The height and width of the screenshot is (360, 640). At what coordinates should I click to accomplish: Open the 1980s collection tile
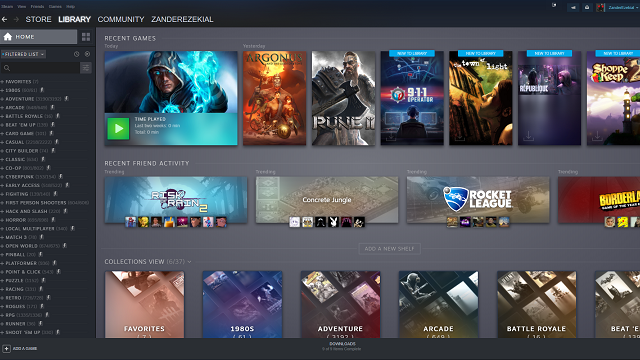coord(242,304)
